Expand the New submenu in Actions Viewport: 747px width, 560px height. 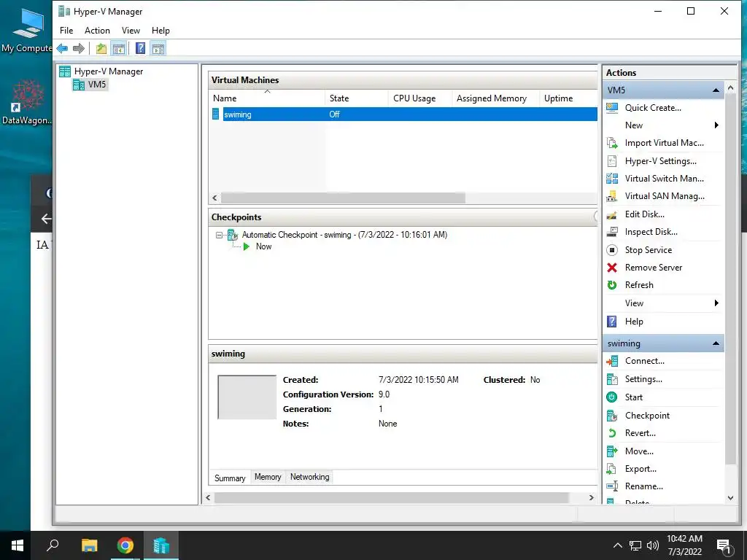716,125
